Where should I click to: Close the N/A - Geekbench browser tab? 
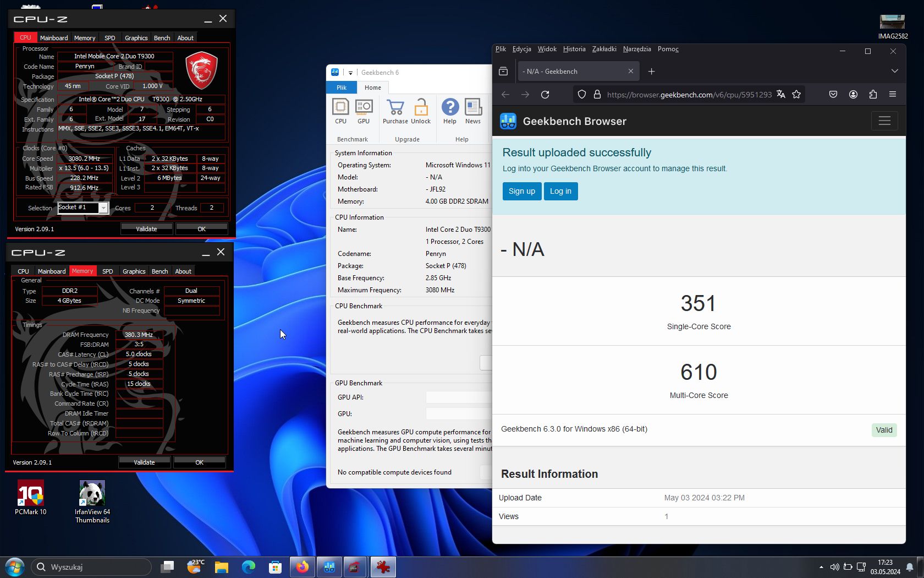631,72
